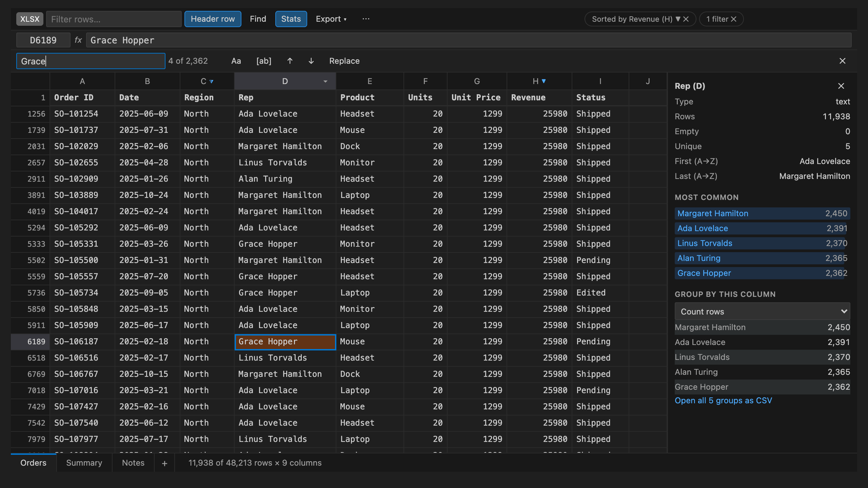This screenshot has width=868, height=488.
Task: Click Margaret Hamilton group row 2,450
Action: [x=762, y=327]
